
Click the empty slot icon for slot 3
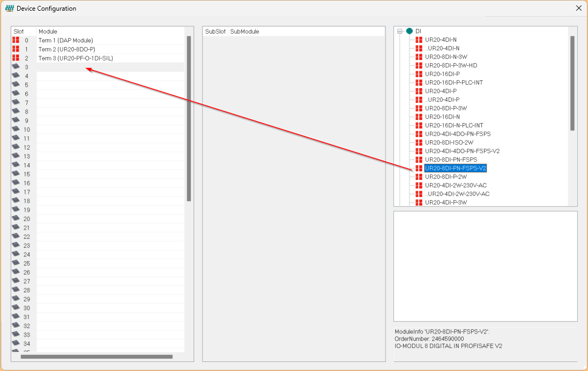pyautogui.click(x=16, y=66)
